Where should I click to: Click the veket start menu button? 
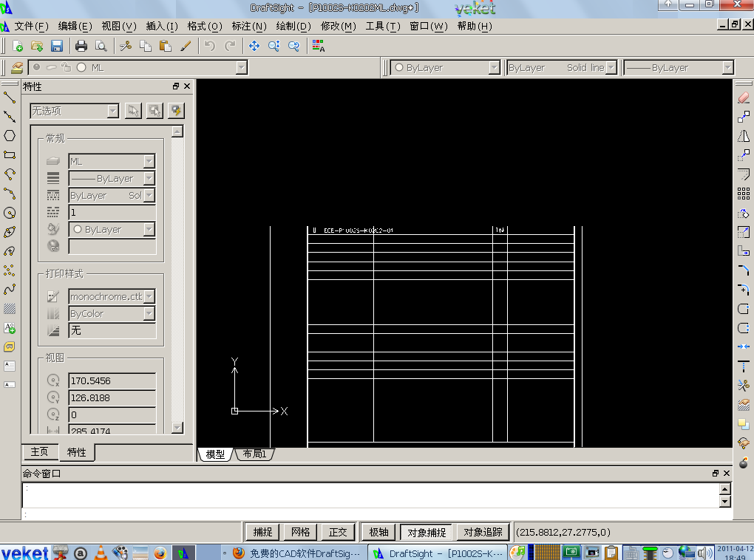pyautogui.click(x=24, y=553)
